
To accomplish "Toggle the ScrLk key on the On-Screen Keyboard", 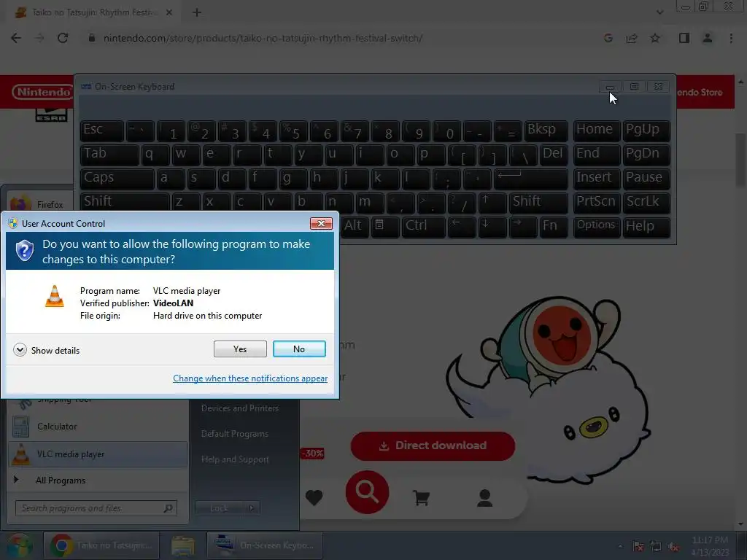I will tap(646, 203).
